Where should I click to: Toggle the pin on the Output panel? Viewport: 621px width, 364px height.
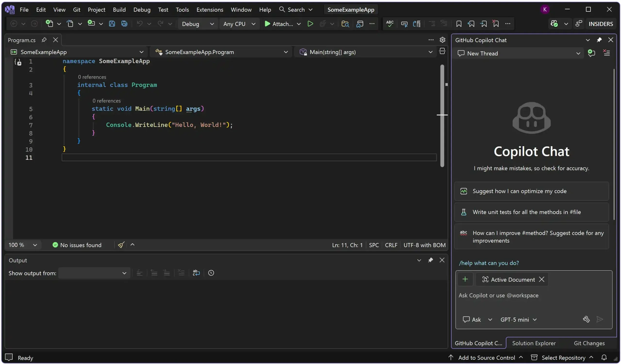pyautogui.click(x=431, y=260)
